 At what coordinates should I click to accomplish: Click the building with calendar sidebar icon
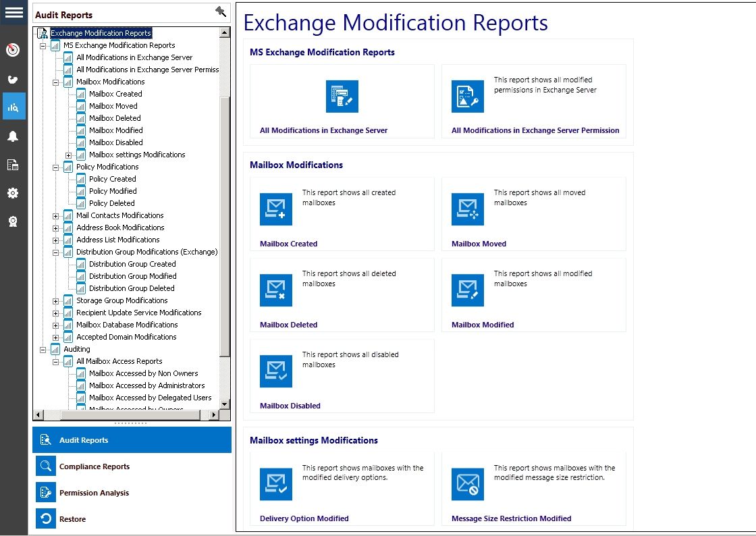click(x=13, y=165)
